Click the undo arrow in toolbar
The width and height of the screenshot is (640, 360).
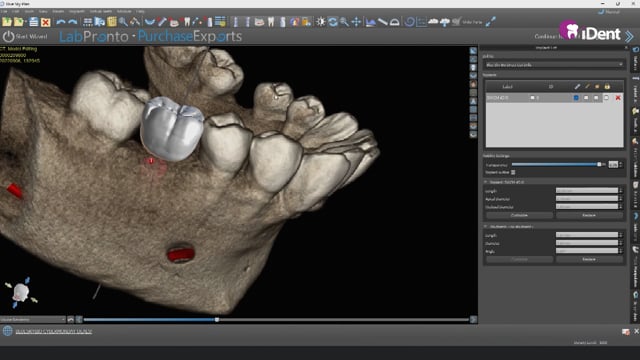(61, 22)
